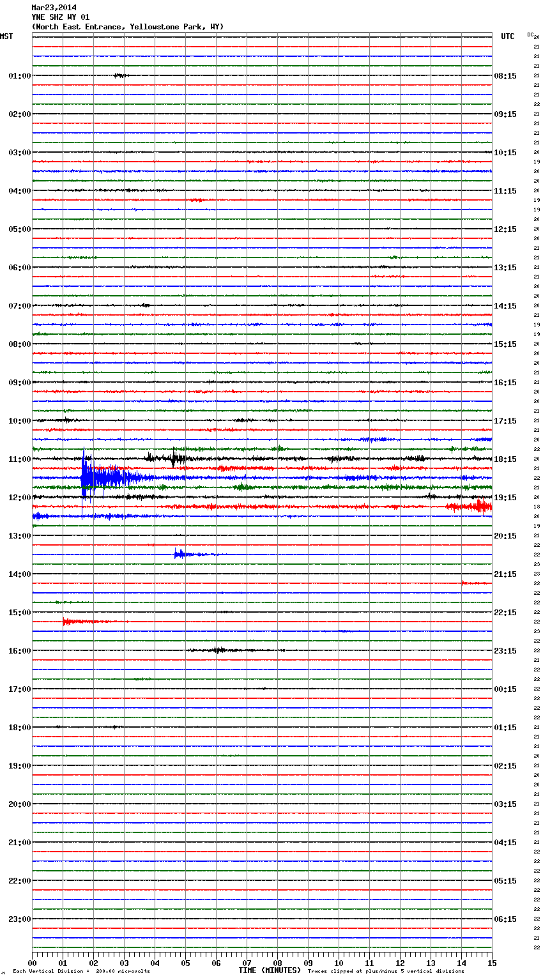Click the 10:15 UTC time label
The image size is (543, 980).
click(505, 153)
